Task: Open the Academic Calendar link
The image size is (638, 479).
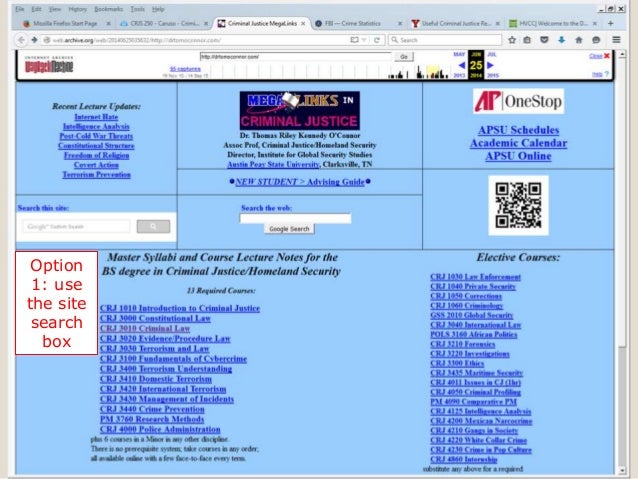Action: tap(518, 143)
